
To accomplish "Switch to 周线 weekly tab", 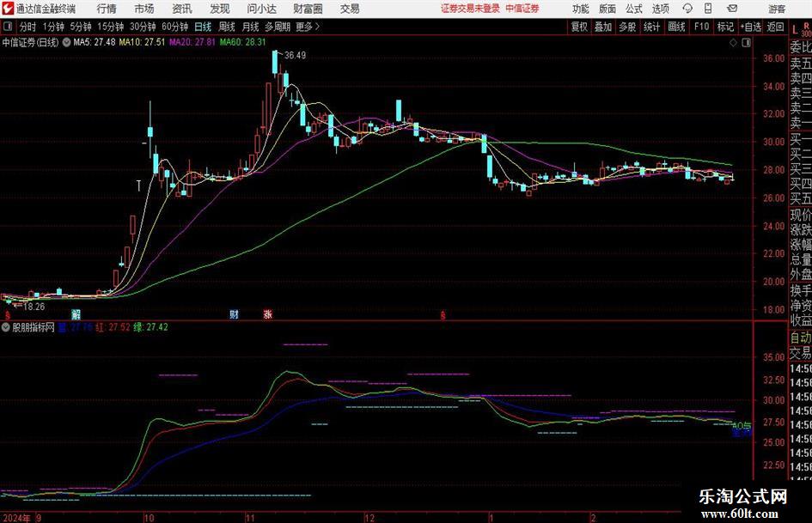I will click(x=227, y=27).
